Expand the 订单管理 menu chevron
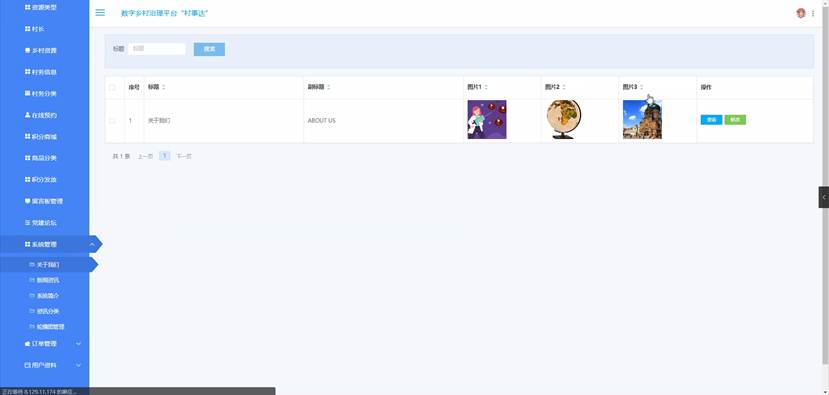The height and width of the screenshot is (395, 829). [79, 344]
